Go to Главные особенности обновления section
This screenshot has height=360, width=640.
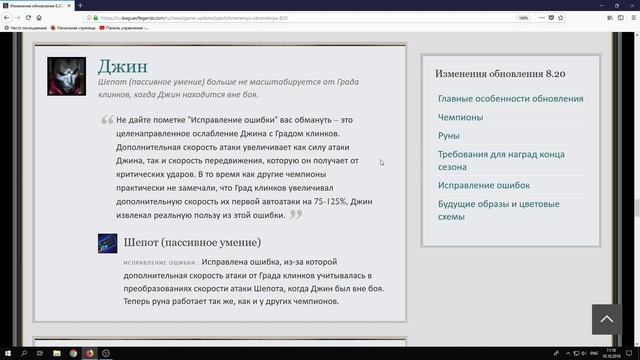coord(511,99)
